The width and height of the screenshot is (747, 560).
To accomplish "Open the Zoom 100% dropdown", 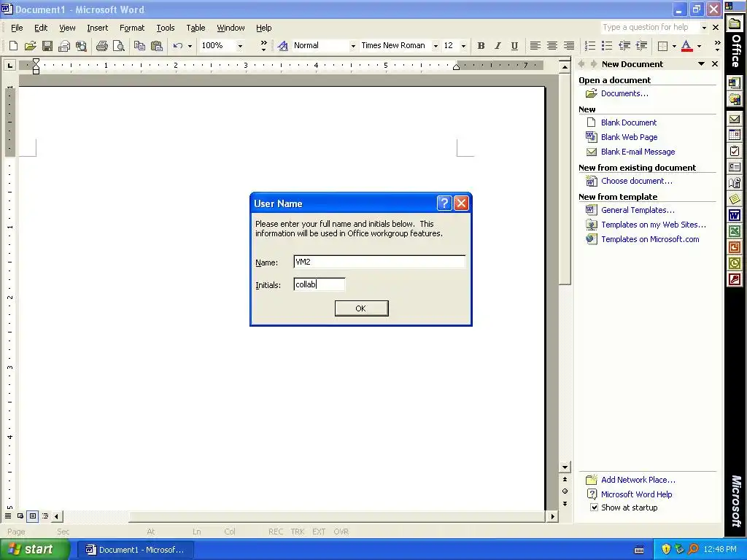I will tap(240, 46).
